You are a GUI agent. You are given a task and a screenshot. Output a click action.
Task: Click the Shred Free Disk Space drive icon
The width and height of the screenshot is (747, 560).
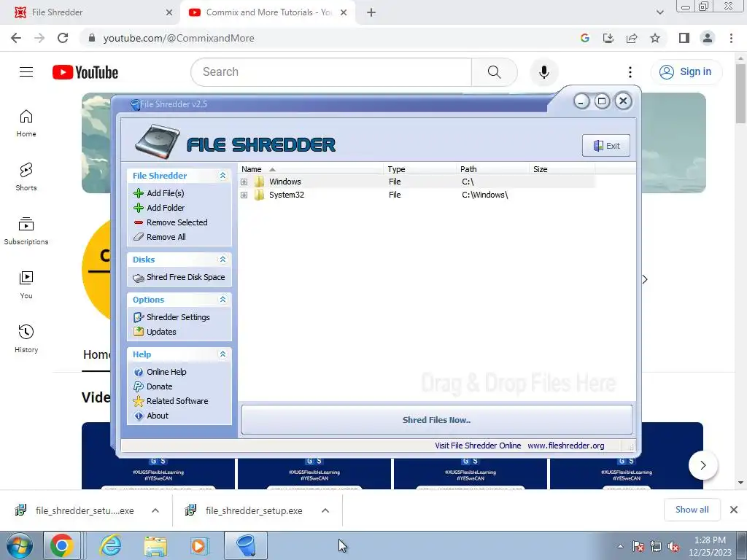tap(139, 278)
